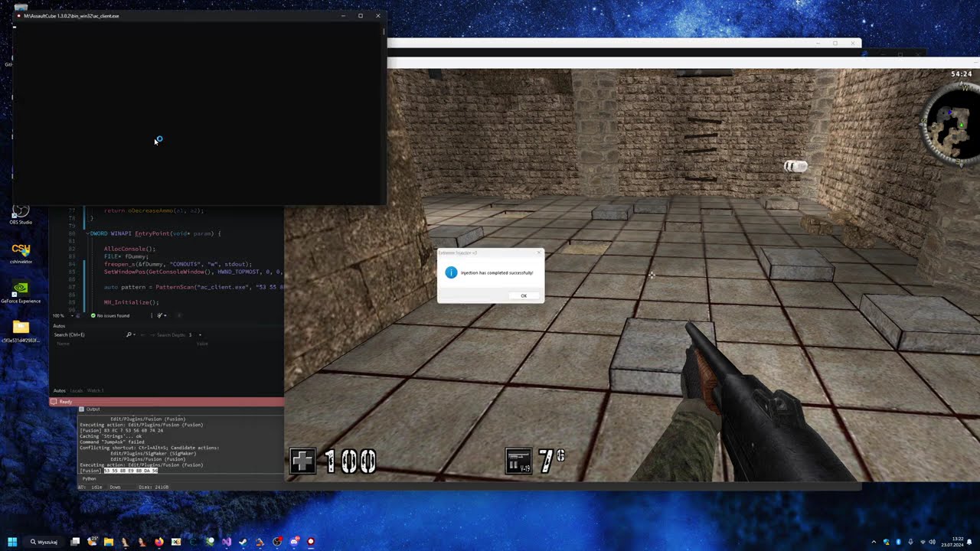Click the search magnifier dropdown in Autos

(130, 334)
